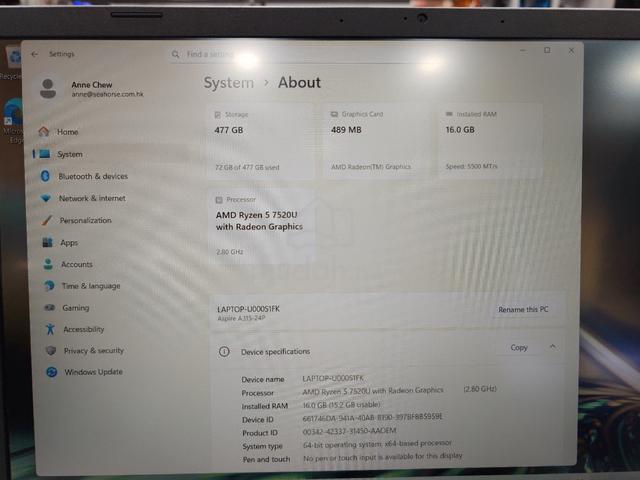Select the Privacy & security shield icon
The height and width of the screenshot is (480, 640).
tap(51, 350)
